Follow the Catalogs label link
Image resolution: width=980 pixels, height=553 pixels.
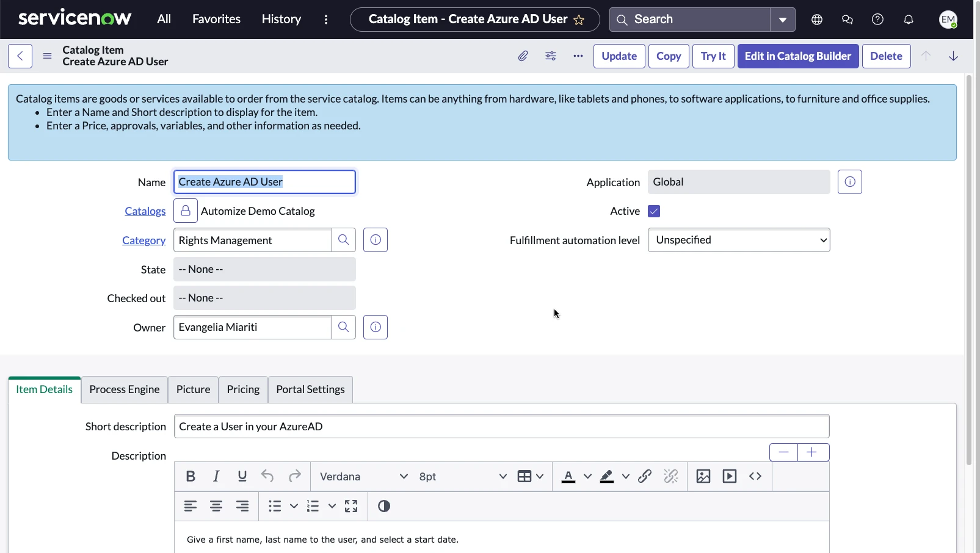pyautogui.click(x=145, y=211)
